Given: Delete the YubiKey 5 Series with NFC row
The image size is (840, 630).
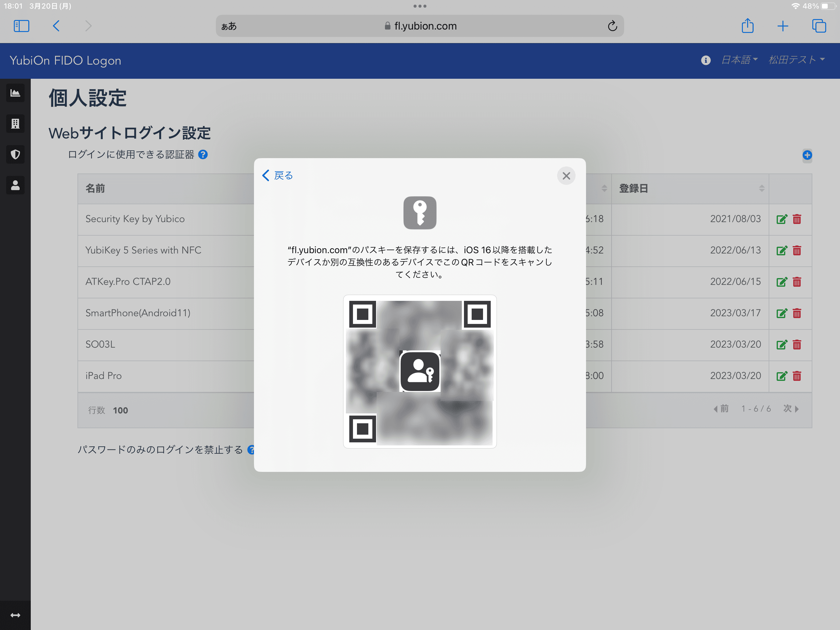Looking at the screenshot, I should coord(797,251).
